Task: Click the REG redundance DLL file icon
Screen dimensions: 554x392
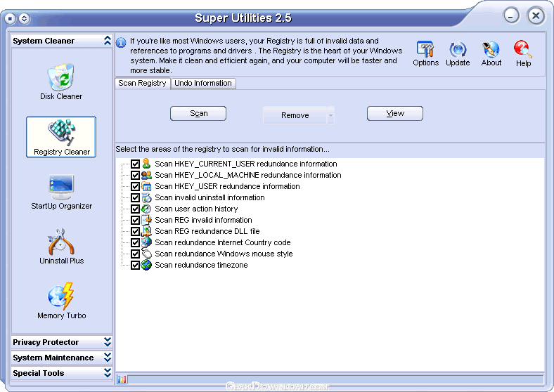Action: tap(146, 231)
